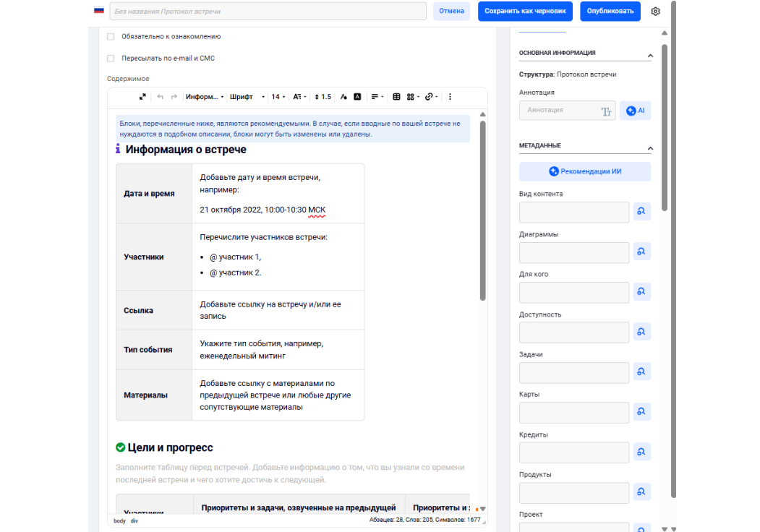Click search icon next to «Для кого»
This screenshot has width=760, height=532.
[x=641, y=292]
